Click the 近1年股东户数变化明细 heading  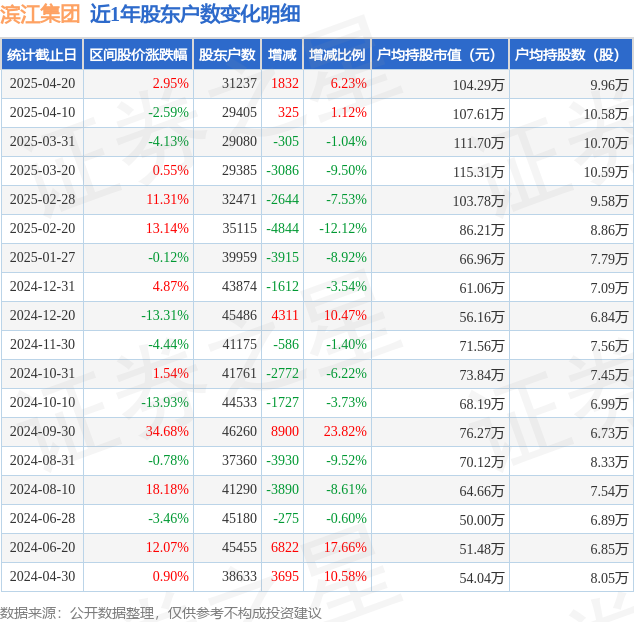[195, 14]
